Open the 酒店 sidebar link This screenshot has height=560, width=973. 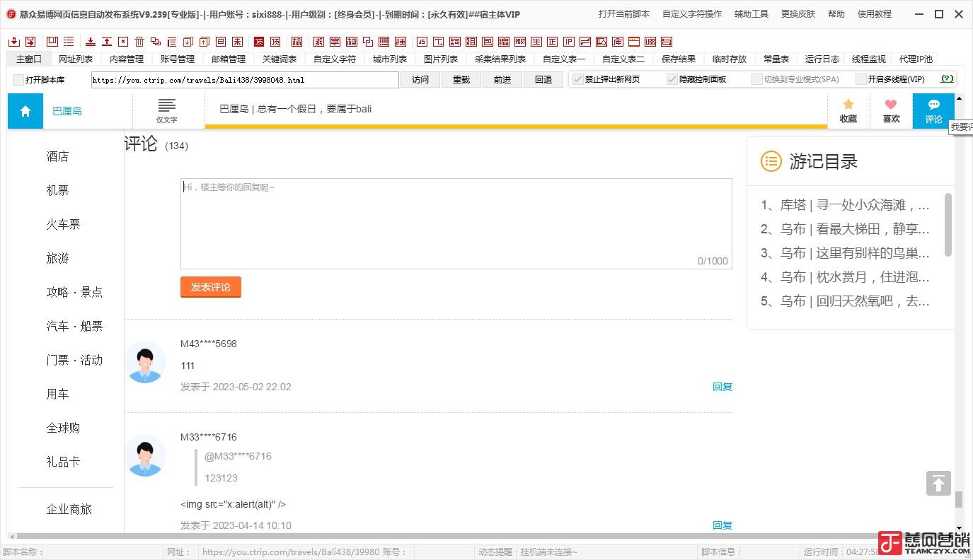pyautogui.click(x=58, y=156)
